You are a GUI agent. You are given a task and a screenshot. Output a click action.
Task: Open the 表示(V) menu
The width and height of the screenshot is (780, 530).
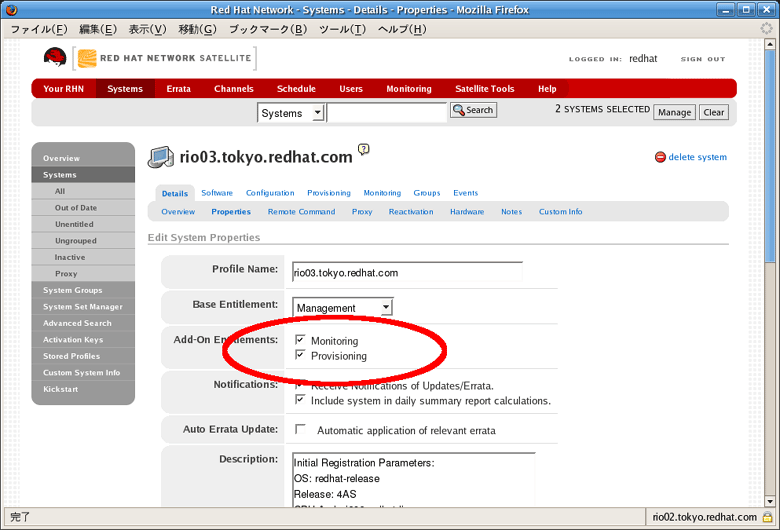pyautogui.click(x=148, y=29)
